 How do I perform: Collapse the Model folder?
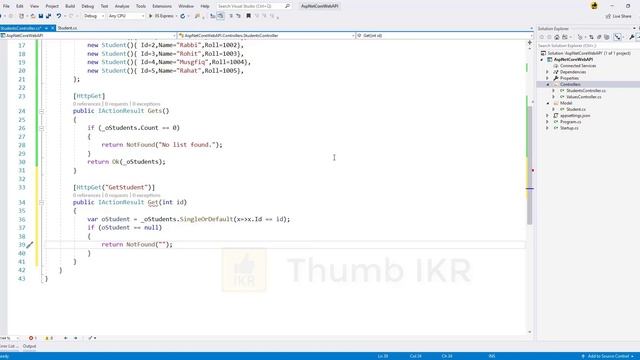click(548, 103)
